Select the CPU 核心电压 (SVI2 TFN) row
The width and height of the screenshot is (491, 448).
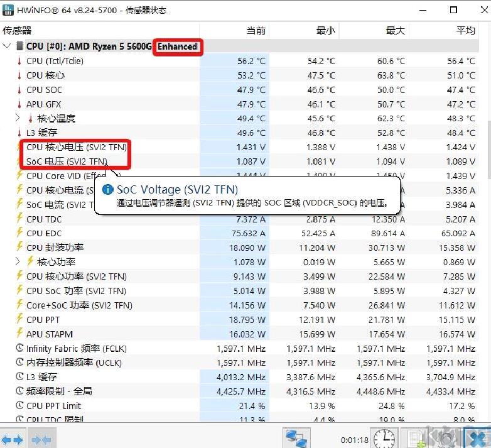(x=240, y=147)
